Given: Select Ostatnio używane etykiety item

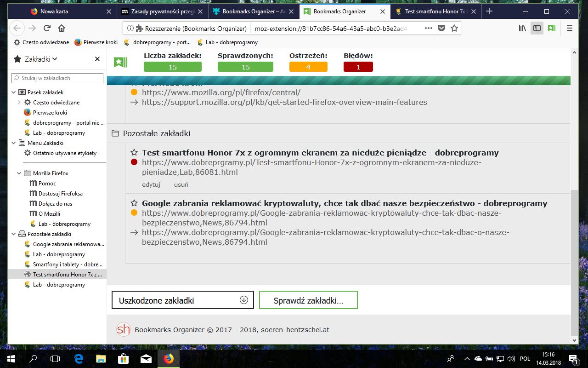Looking at the screenshot, I should pyautogui.click(x=60, y=153).
